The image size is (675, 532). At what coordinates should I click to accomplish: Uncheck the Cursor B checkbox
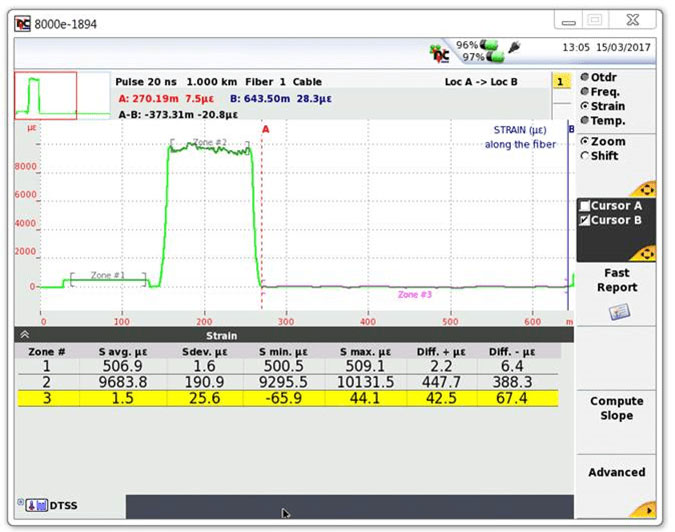(585, 220)
